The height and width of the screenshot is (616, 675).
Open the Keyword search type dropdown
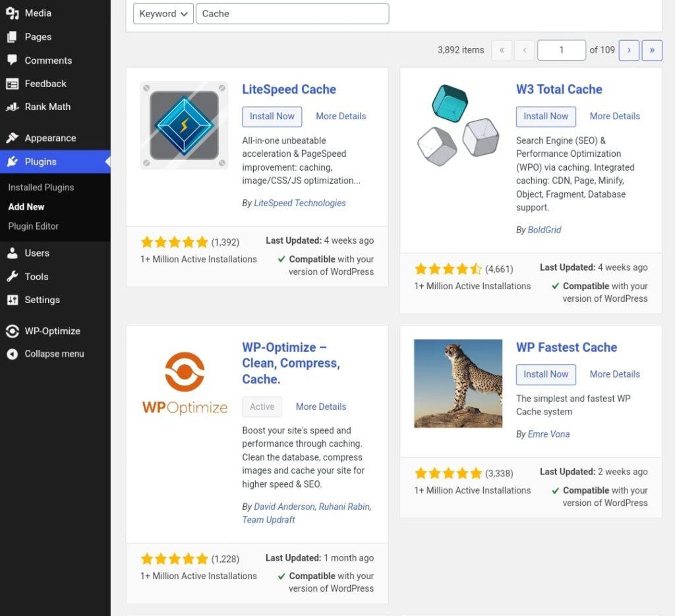[163, 14]
